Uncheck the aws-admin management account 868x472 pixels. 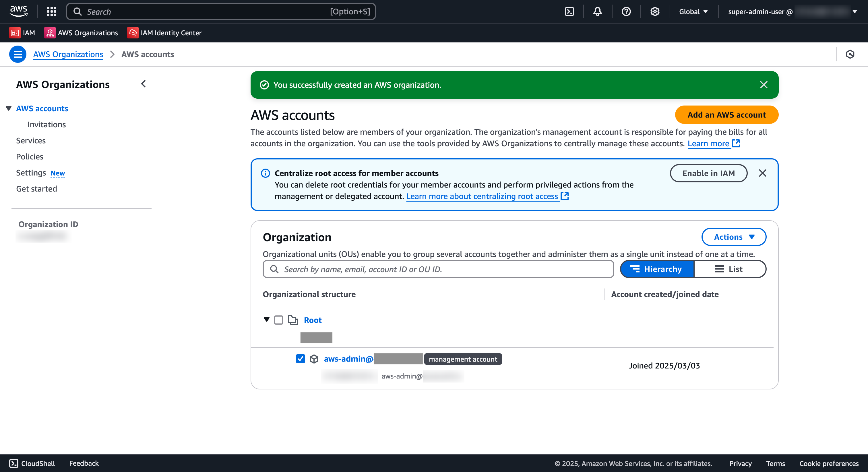(300, 359)
